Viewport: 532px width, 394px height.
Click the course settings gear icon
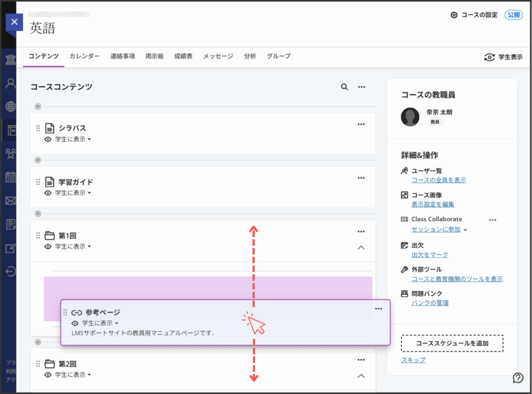tap(454, 15)
